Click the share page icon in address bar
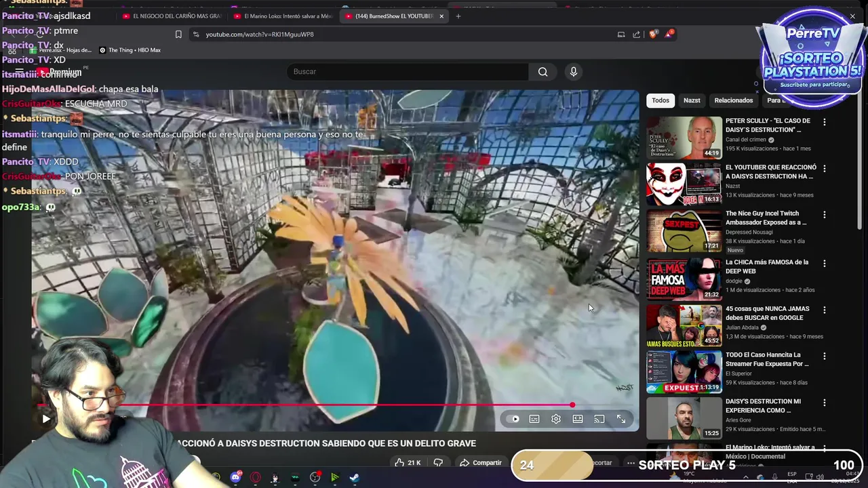Screen dimensions: 868x488 click(636, 35)
